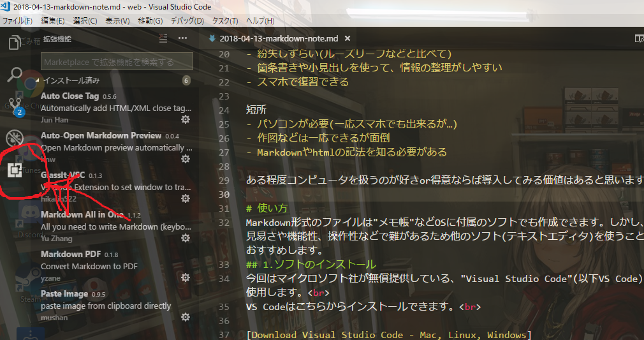Open the ファイル(F) menu
644x340 pixels.
point(17,20)
